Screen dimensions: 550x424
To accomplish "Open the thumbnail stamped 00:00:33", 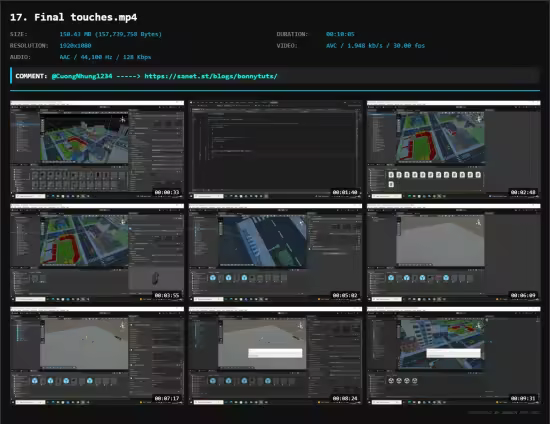I will point(97,150).
